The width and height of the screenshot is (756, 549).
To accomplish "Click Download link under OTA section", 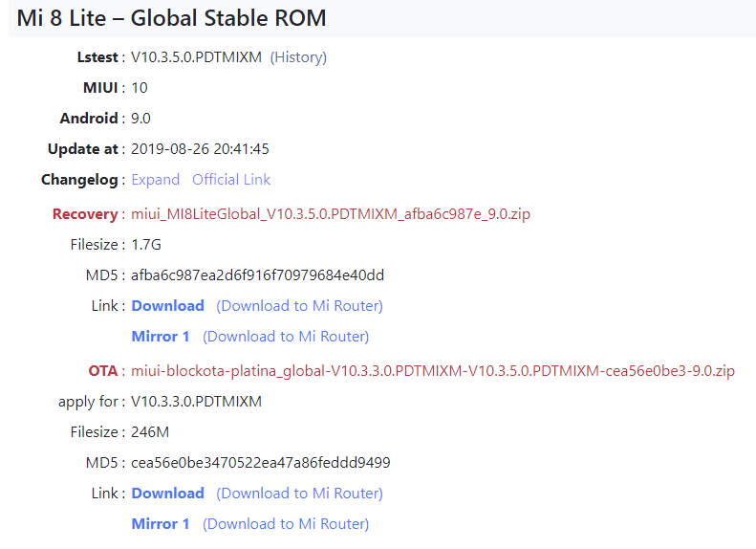I will click(x=167, y=494).
